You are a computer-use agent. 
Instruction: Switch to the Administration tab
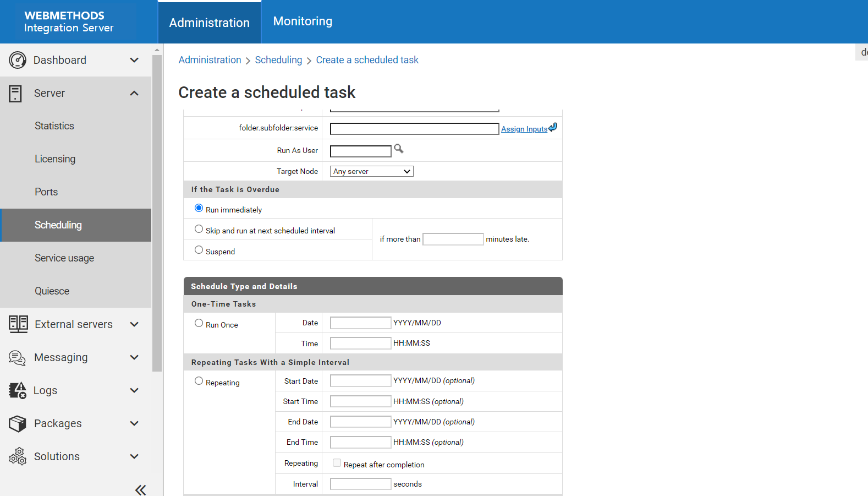tap(210, 23)
